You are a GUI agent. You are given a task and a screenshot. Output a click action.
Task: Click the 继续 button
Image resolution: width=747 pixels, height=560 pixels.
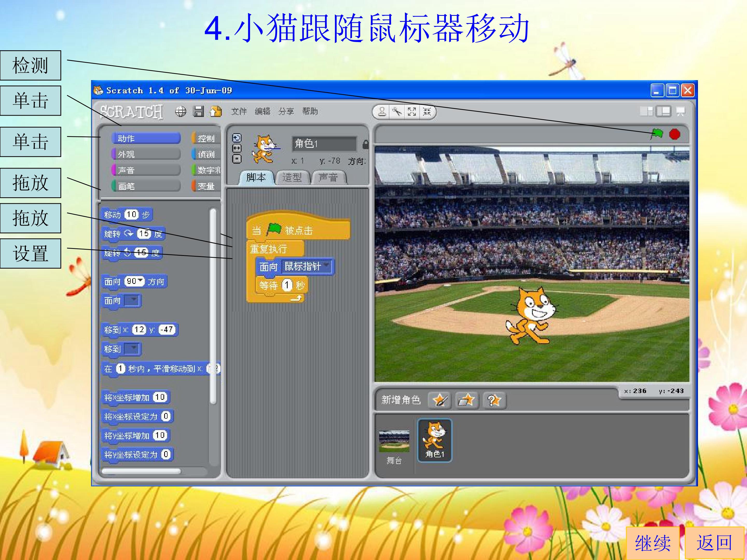coord(653,543)
